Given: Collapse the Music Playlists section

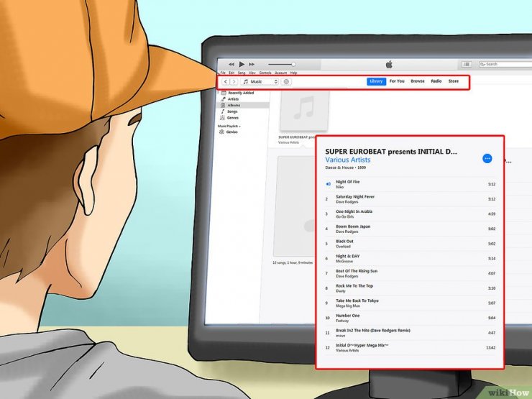Looking at the screenshot, I should [229, 127].
